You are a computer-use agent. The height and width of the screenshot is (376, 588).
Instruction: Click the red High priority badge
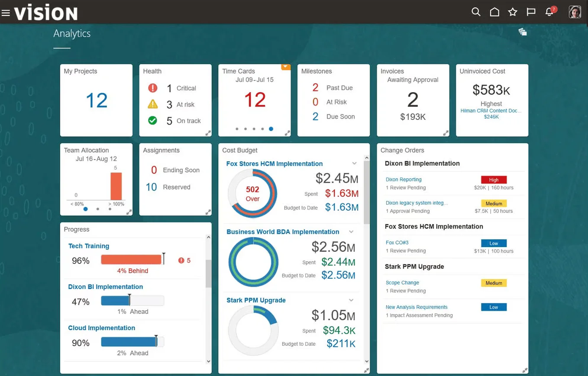494,180
